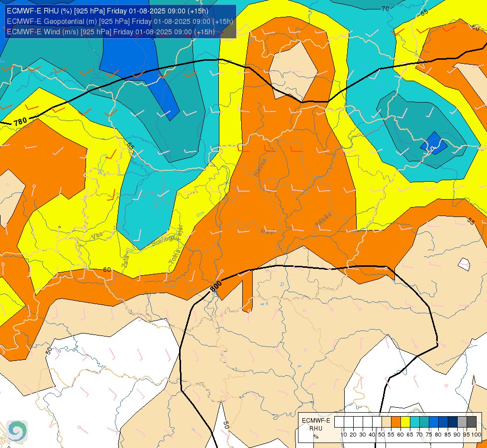
Task: Select the beige 50-55 legend swatch
Action: [x=387, y=422]
